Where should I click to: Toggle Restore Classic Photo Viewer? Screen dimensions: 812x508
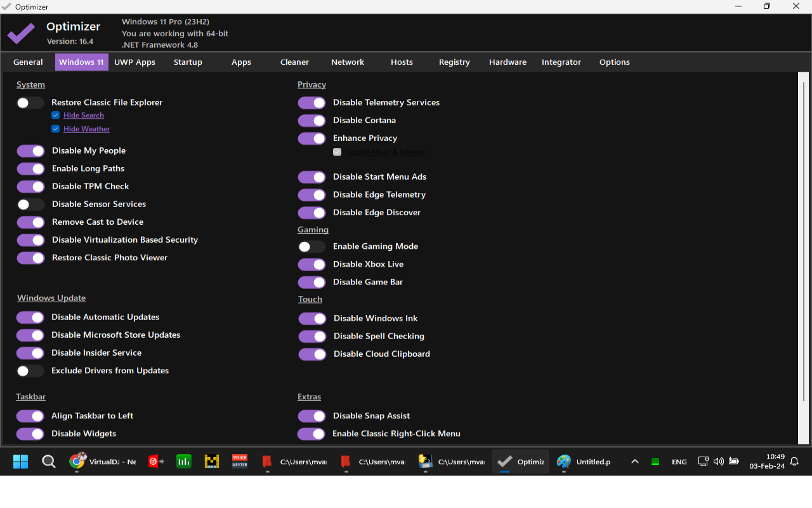[30, 258]
